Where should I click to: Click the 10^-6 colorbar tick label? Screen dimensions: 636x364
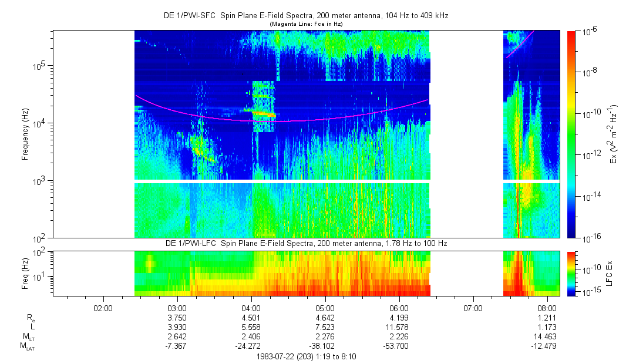(590, 31)
